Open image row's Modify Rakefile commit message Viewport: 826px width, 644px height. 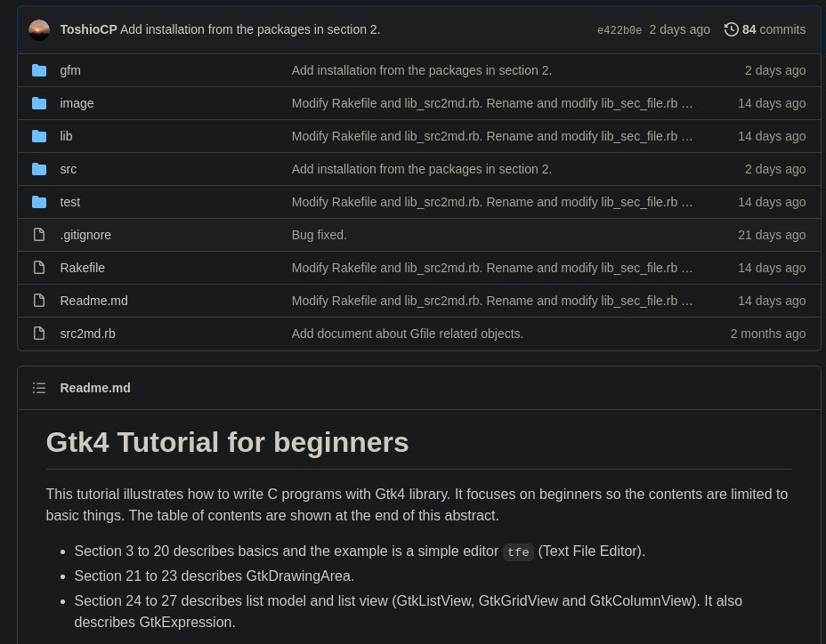tap(484, 103)
